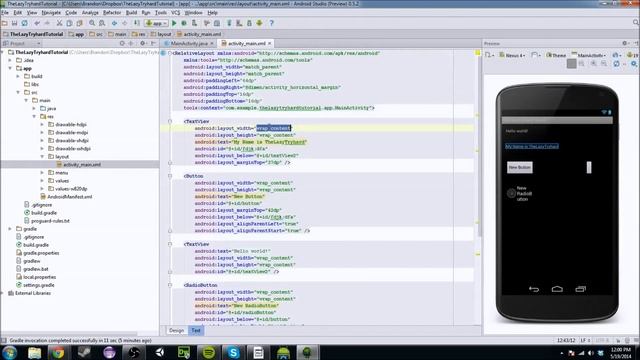Click the Skype icon in taskbar
Viewport: 640px width, 360px height.
[233, 352]
